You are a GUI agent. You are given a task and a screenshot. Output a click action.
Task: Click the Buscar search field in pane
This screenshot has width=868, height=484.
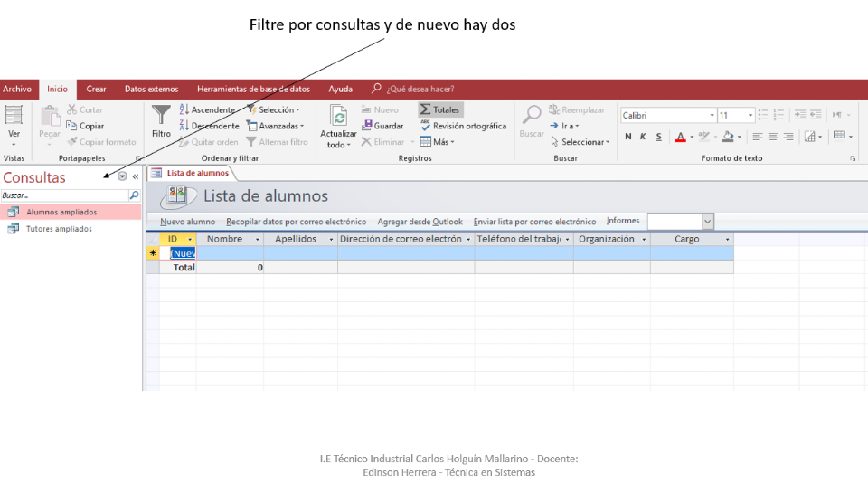point(63,195)
